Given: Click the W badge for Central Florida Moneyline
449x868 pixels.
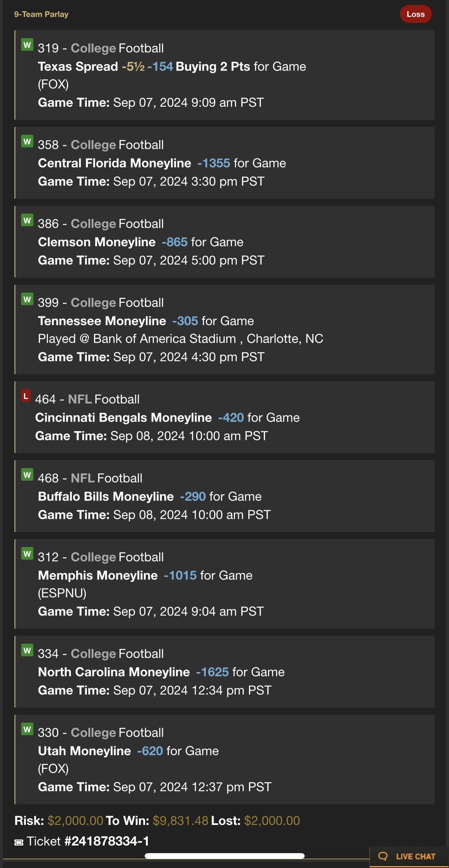Looking at the screenshot, I should (27, 141).
